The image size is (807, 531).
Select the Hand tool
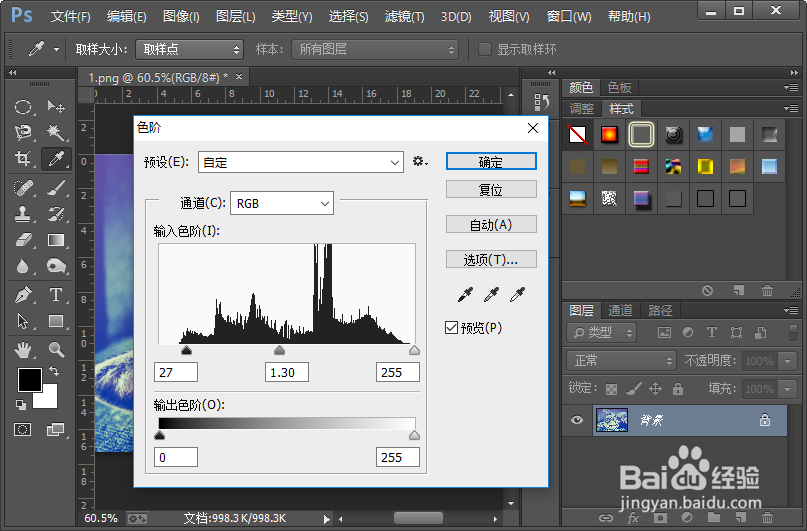[x=23, y=350]
